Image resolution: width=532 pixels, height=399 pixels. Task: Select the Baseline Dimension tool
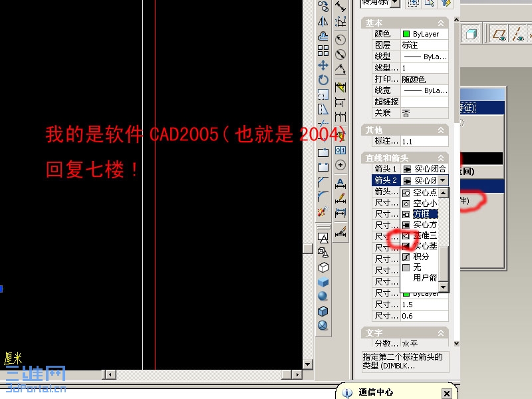coord(340,102)
